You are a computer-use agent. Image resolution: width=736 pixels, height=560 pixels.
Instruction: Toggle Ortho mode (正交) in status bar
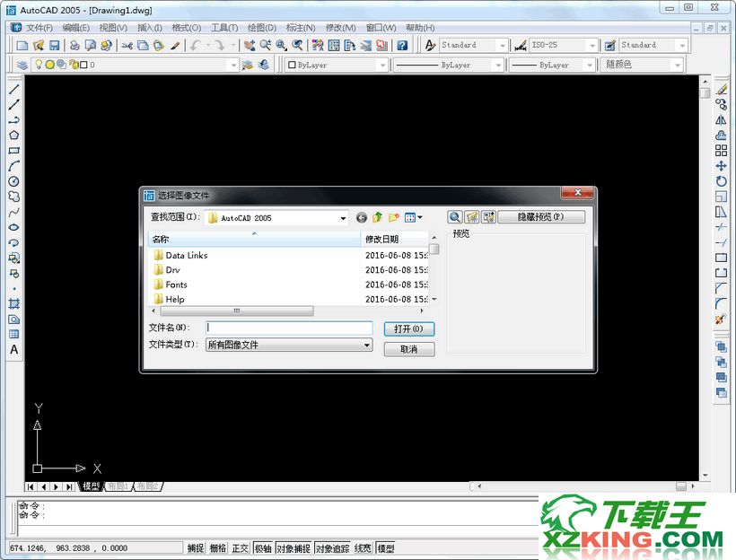pos(240,547)
